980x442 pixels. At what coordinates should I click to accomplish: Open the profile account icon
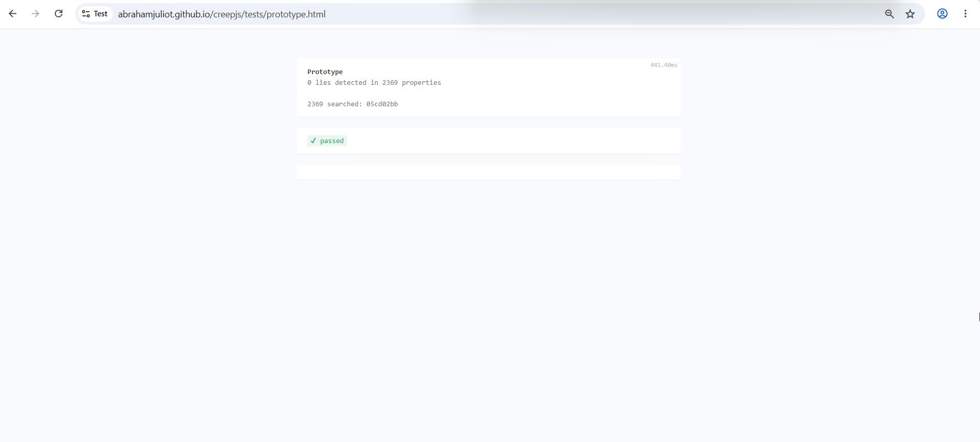942,14
